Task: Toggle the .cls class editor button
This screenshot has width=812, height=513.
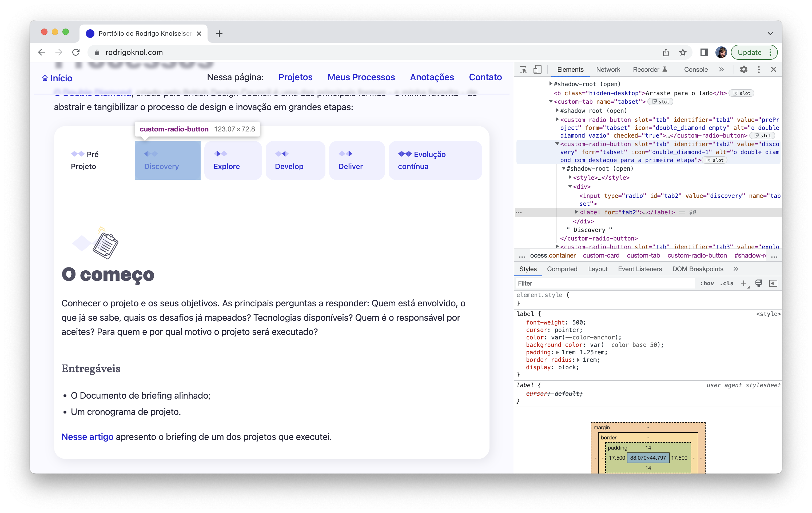Action: pos(727,283)
